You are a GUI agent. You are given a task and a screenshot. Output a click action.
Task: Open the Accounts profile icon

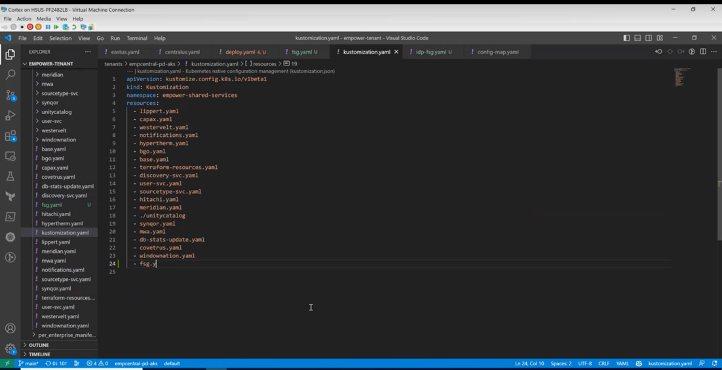point(10,329)
